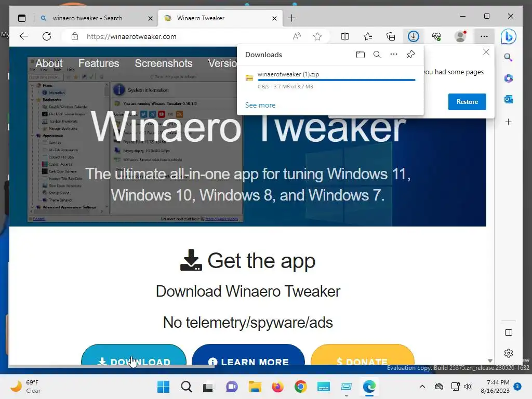Go back to previous page
This screenshot has height=399, width=532.
pyautogui.click(x=24, y=36)
